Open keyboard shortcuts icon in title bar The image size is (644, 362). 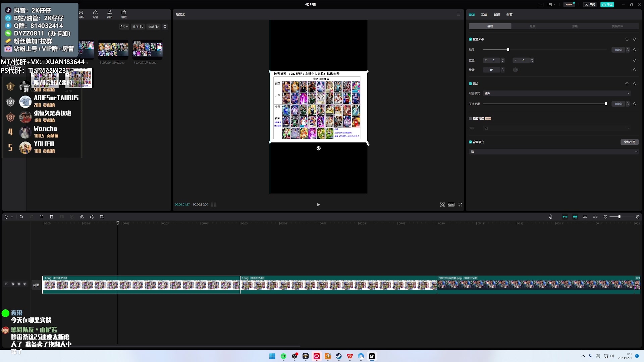point(541,4)
